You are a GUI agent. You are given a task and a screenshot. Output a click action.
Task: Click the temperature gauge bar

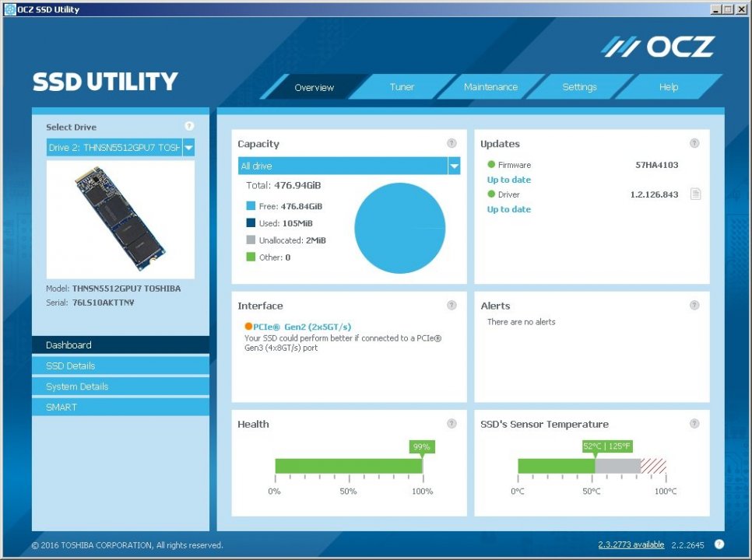592,466
